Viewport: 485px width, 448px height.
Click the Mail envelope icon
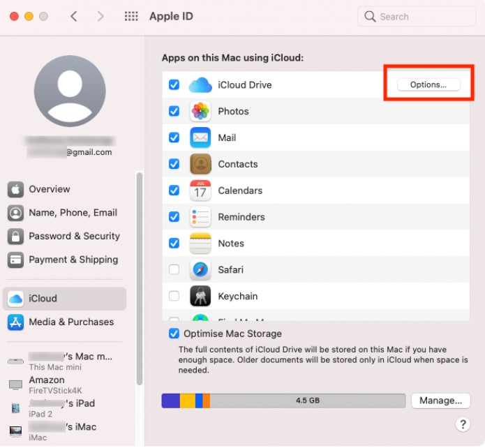[200, 137]
